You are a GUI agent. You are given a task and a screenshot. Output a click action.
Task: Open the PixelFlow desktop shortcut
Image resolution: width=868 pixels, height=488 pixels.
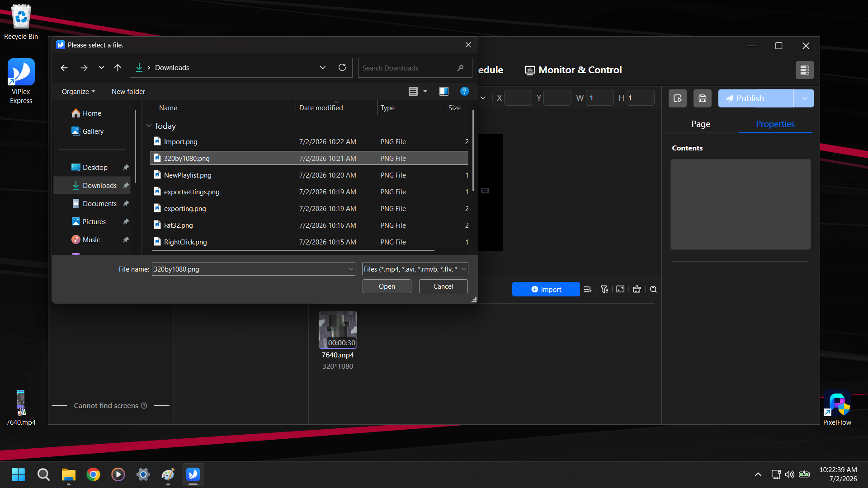pyautogui.click(x=837, y=408)
